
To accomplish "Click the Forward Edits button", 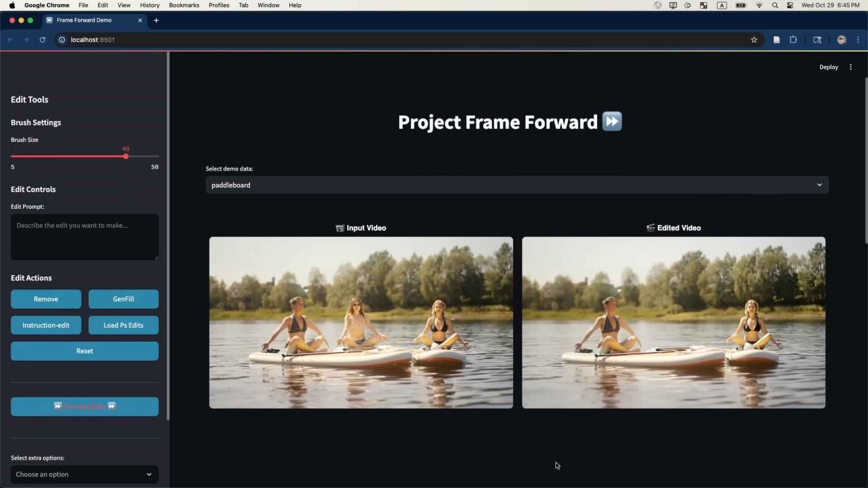I will [x=84, y=406].
